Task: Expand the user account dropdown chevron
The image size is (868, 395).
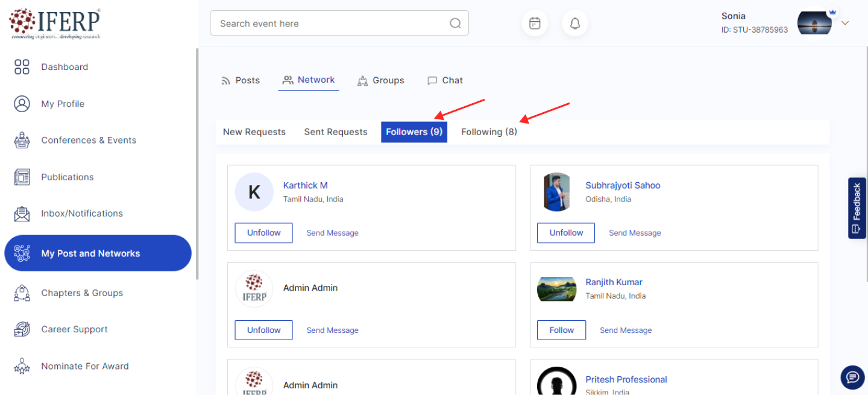Action: [x=845, y=24]
